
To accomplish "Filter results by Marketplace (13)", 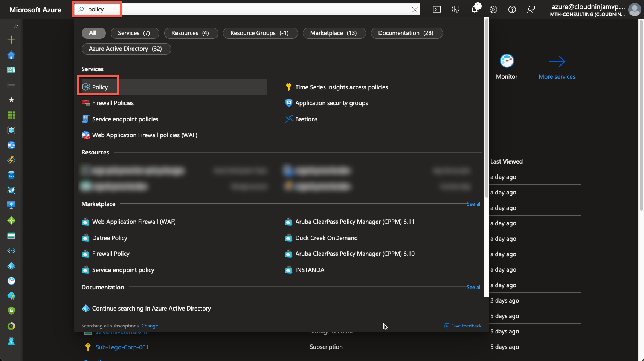I will (x=334, y=33).
